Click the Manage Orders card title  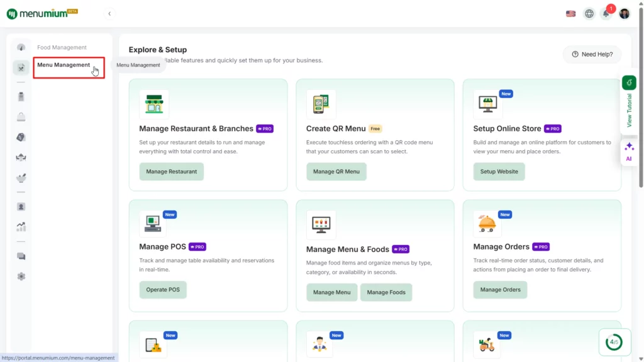501,246
